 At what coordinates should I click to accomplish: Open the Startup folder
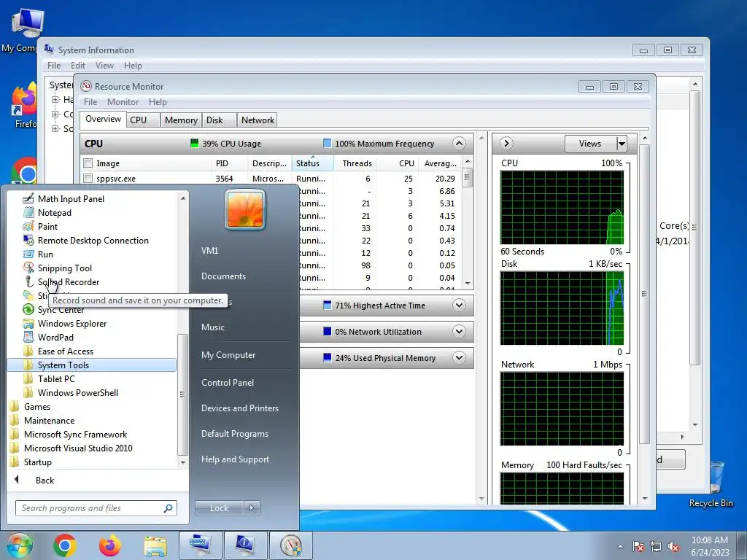click(38, 462)
